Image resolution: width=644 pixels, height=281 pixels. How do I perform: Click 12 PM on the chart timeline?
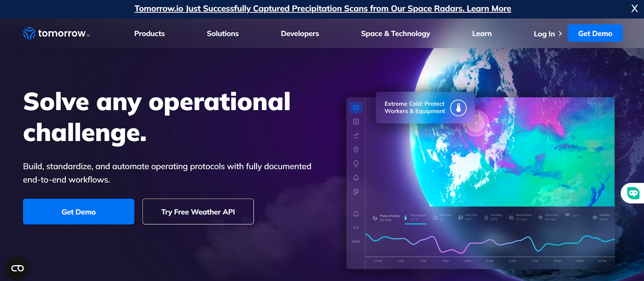coord(378,261)
